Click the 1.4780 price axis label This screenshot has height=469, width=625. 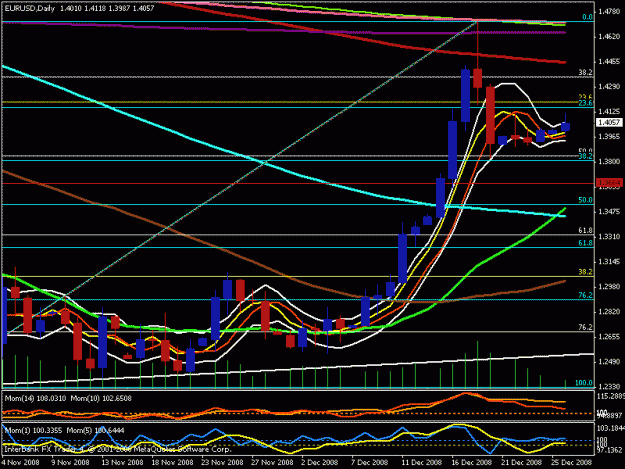coord(609,12)
